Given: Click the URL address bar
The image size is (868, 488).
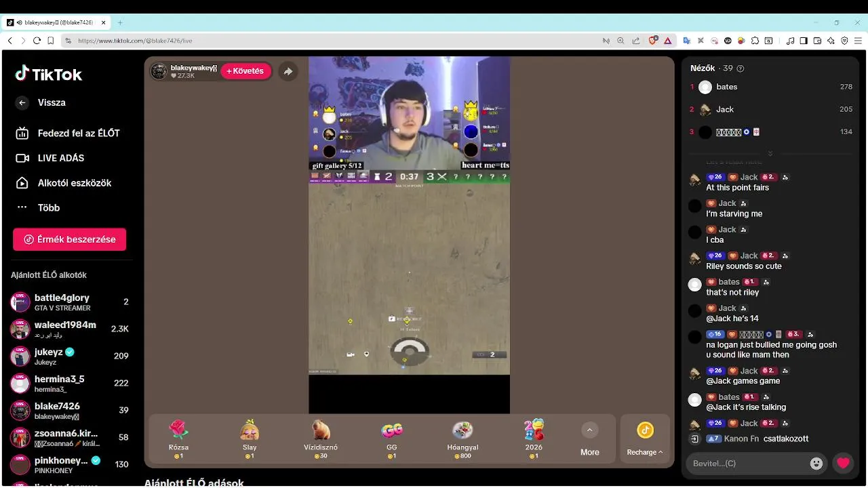Looking at the screenshot, I should (x=332, y=41).
